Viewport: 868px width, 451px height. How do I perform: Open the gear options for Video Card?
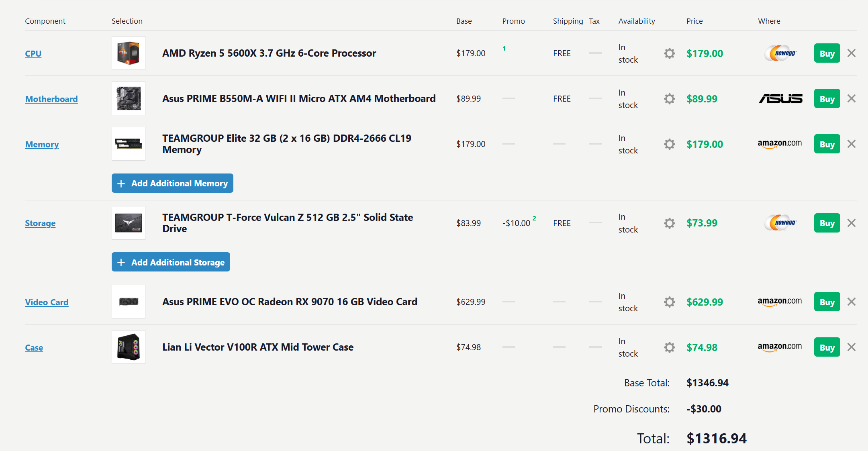click(669, 302)
